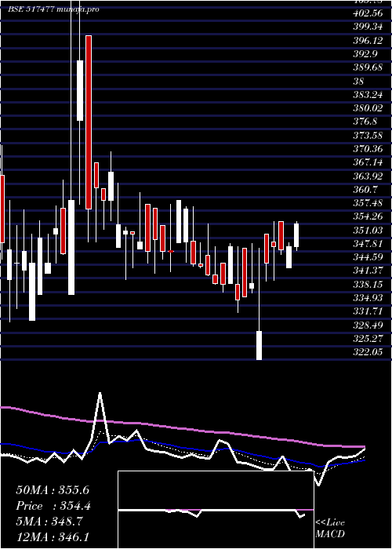This screenshot has height=549, width=392.
Task: Click the Live MACD label
Action: coord(330,529)
